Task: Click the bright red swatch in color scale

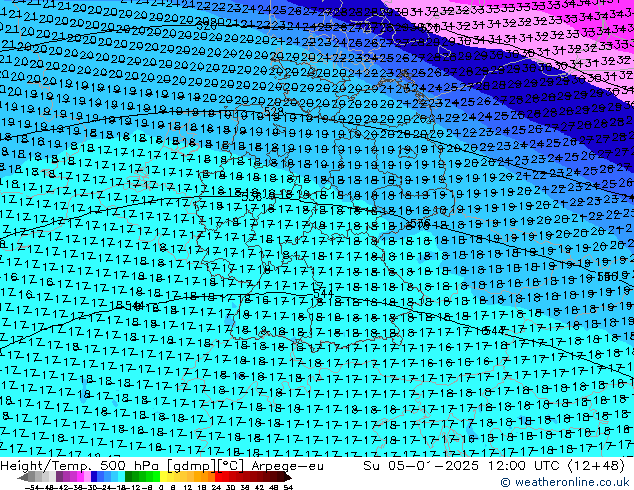Action: [x=219, y=477]
